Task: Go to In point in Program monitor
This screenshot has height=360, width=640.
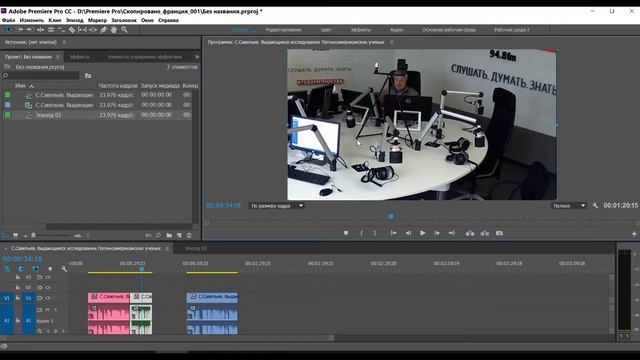Action: click(393, 233)
